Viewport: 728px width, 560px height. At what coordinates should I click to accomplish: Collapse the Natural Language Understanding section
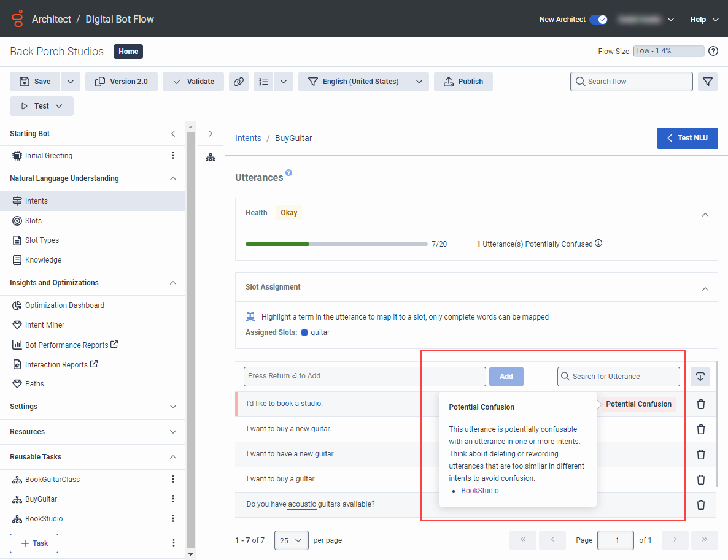pyautogui.click(x=172, y=178)
